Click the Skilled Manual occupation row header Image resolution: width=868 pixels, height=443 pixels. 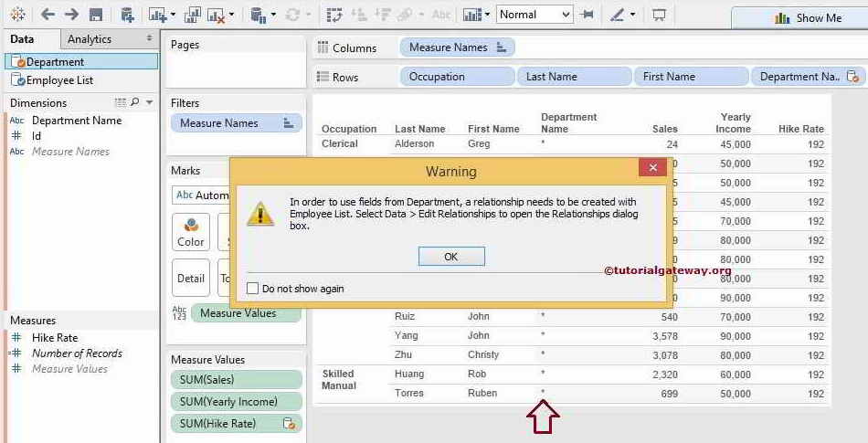tap(338, 379)
